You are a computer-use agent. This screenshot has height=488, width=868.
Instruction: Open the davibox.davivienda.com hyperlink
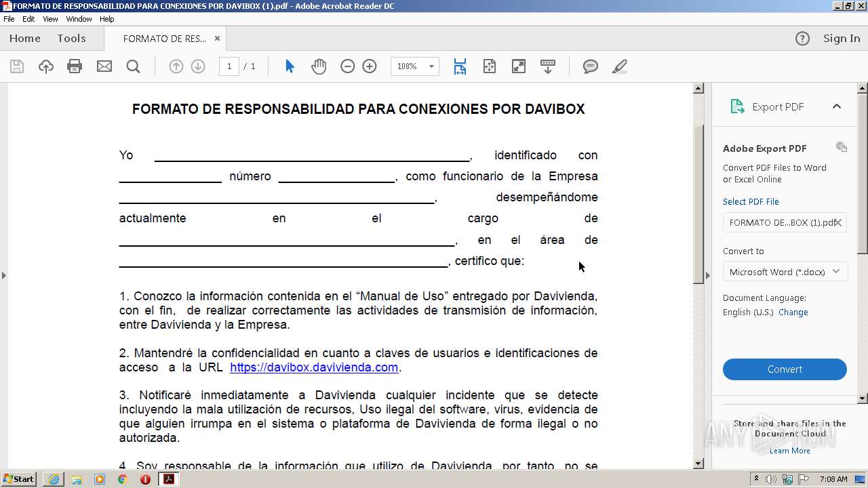pyautogui.click(x=314, y=367)
